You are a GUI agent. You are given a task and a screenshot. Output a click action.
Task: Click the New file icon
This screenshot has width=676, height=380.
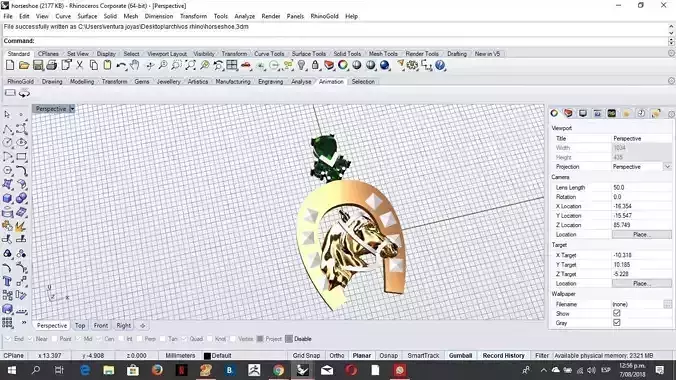[10, 66]
